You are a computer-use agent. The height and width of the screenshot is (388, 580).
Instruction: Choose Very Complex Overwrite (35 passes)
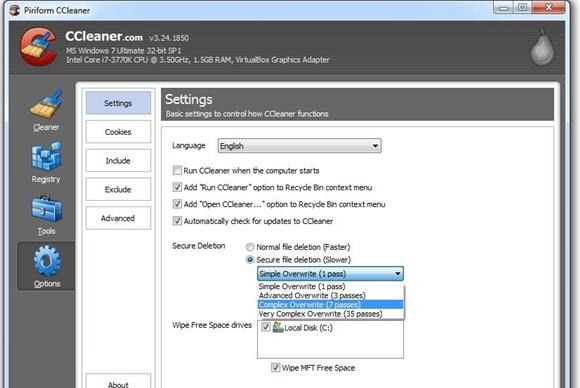click(330, 314)
